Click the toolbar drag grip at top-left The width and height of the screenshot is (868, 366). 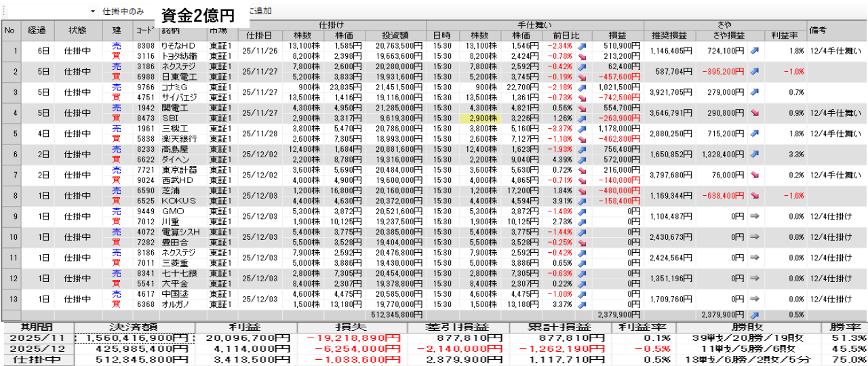(x=3, y=12)
